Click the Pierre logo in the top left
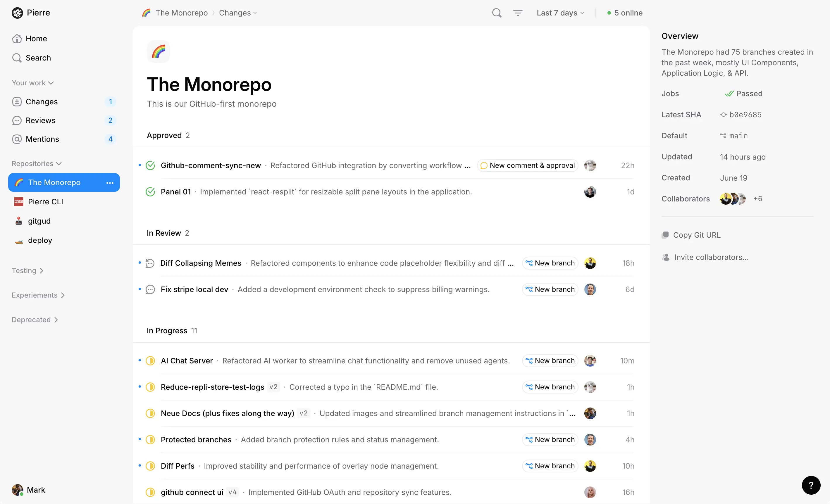This screenshot has height=504, width=830. tap(18, 13)
